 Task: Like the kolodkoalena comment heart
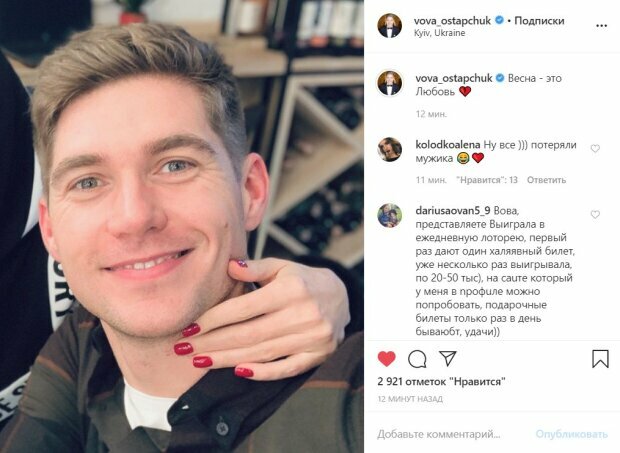coord(595,149)
